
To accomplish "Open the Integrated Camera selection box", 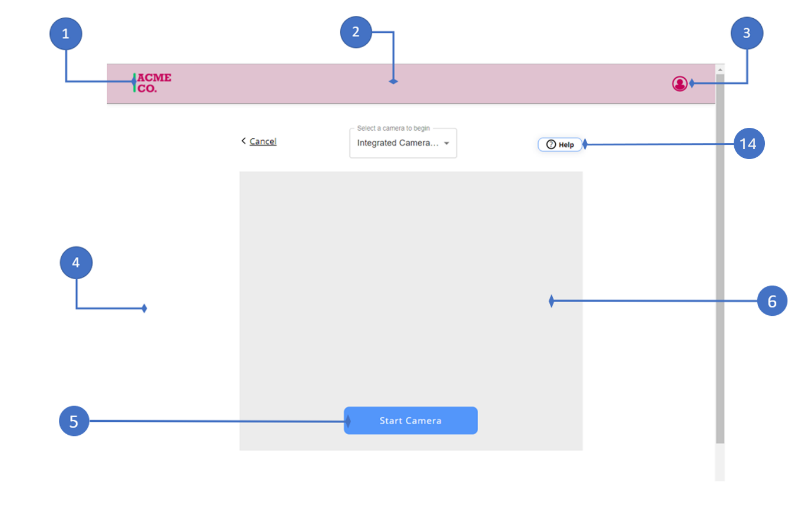I will coord(397,143).
